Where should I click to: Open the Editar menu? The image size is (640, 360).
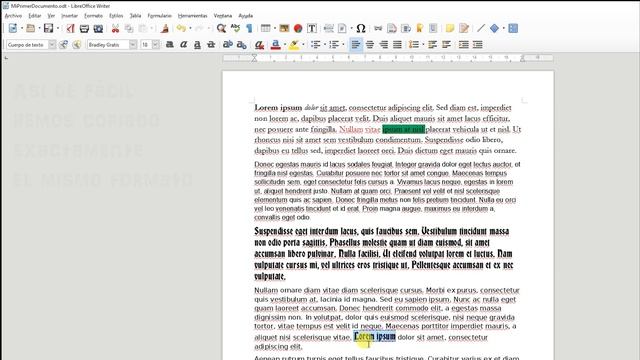point(35,16)
